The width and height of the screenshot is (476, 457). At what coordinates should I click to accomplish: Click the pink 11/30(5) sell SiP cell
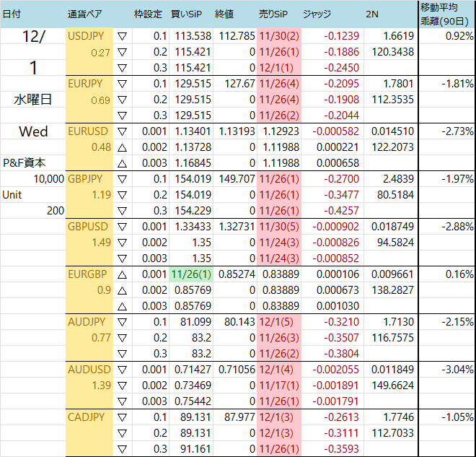pos(279,227)
